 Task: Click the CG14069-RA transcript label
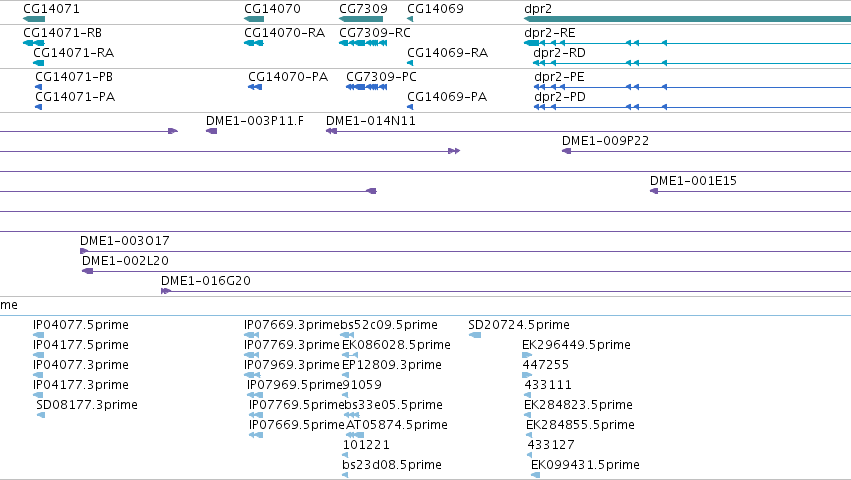[x=447, y=53]
